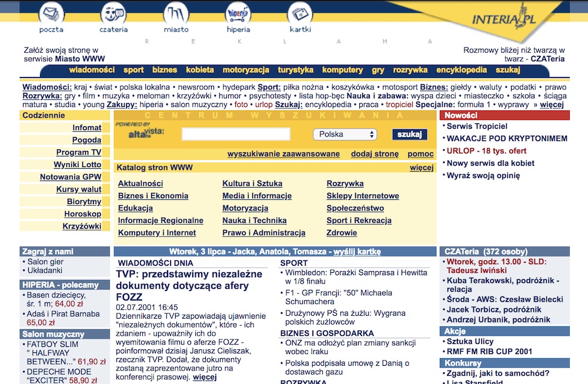Open the Motoryzacja catalog category
The height and width of the screenshot is (384, 588).
point(245,208)
